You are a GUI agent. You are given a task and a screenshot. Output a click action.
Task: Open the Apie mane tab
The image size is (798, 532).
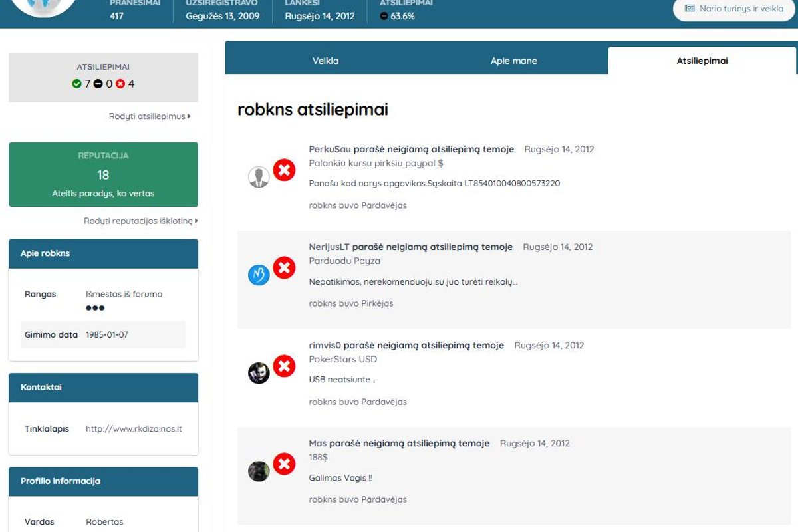(x=515, y=61)
